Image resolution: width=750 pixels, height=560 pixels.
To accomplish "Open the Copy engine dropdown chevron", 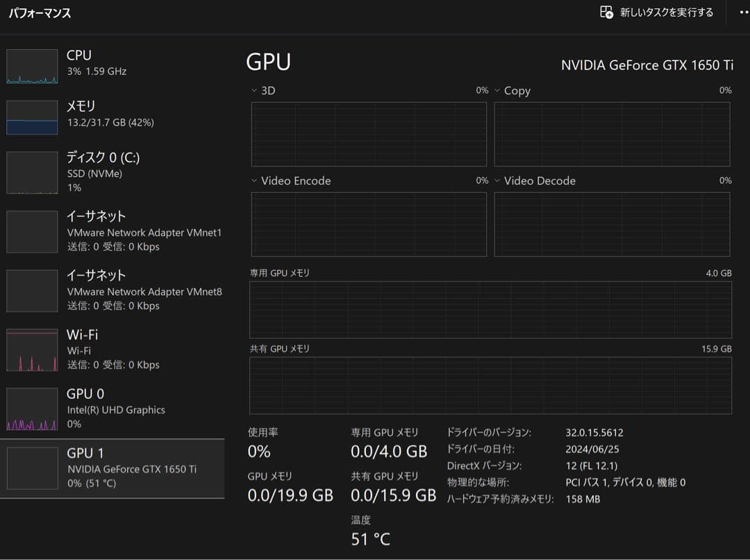I will coord(496,90).
